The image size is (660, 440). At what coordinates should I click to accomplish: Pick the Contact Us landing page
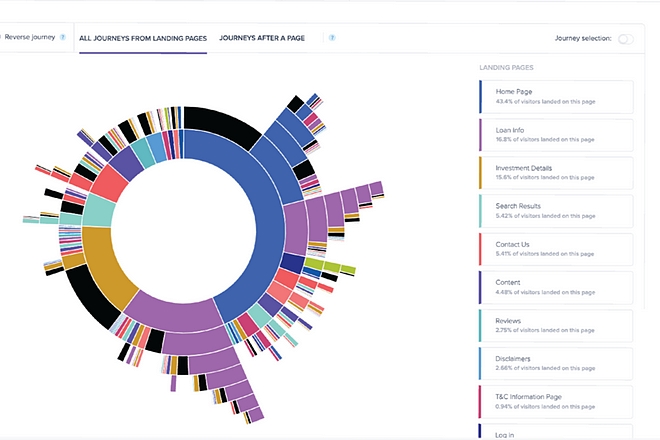pos(556,249)
